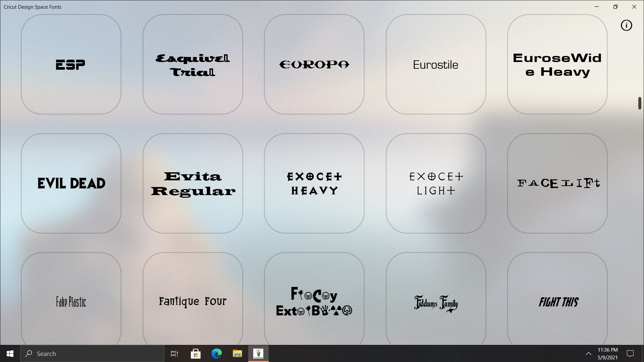Select the Esquivel Trial font

pyautogui.click(x=193, y=64)
